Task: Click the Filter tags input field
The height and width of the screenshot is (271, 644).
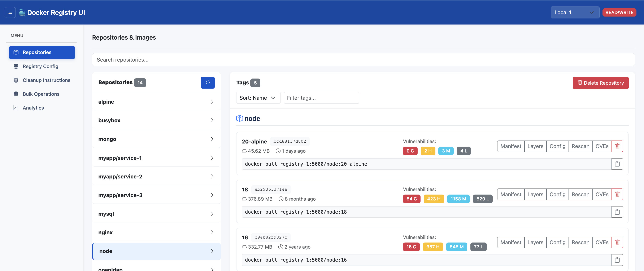Action: [x=321, y=98]
